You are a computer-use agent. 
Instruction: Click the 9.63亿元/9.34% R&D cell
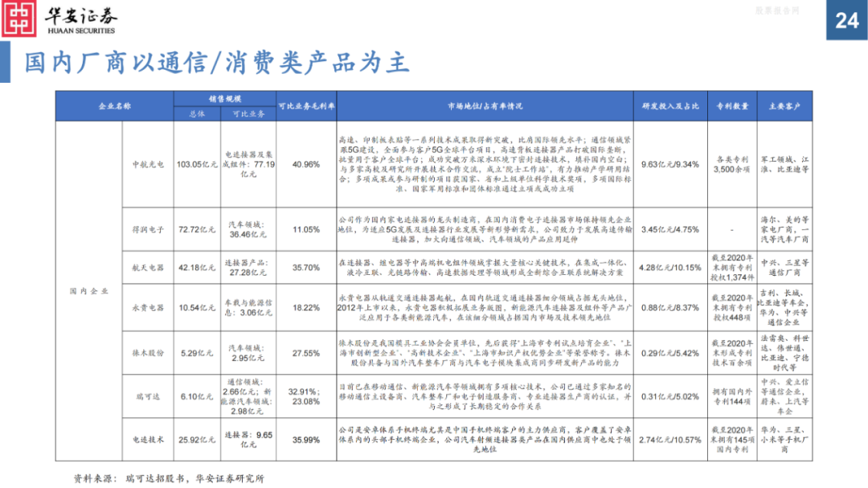670,165
